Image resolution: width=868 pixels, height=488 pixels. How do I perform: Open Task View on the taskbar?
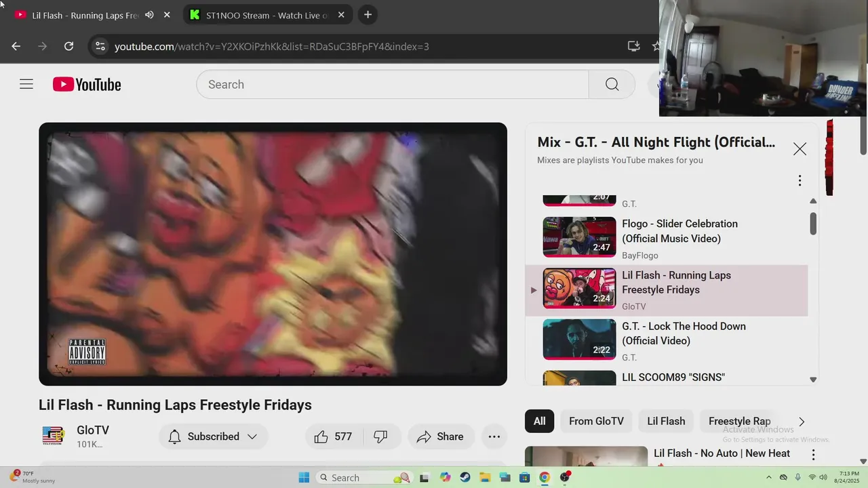pyautogui.click(x=424, y=477)
